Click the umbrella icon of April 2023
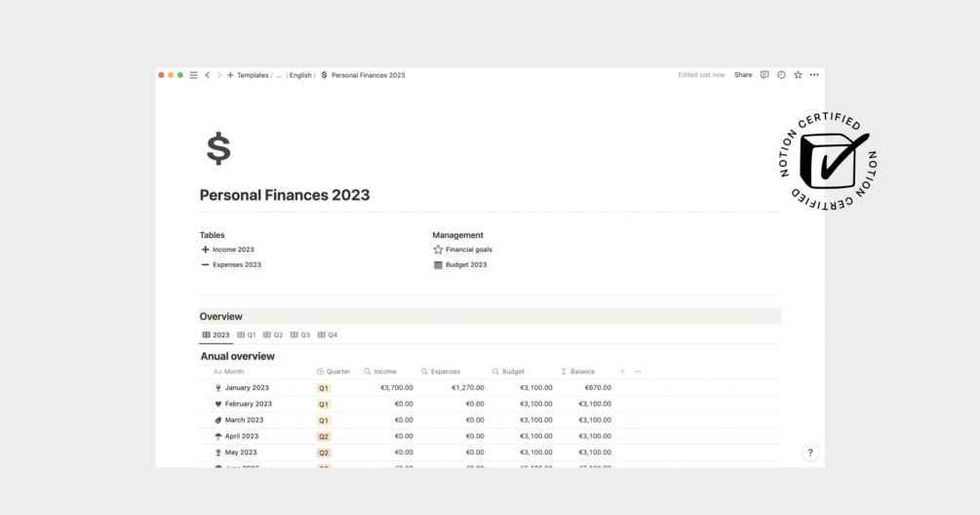 coord(218,436)
